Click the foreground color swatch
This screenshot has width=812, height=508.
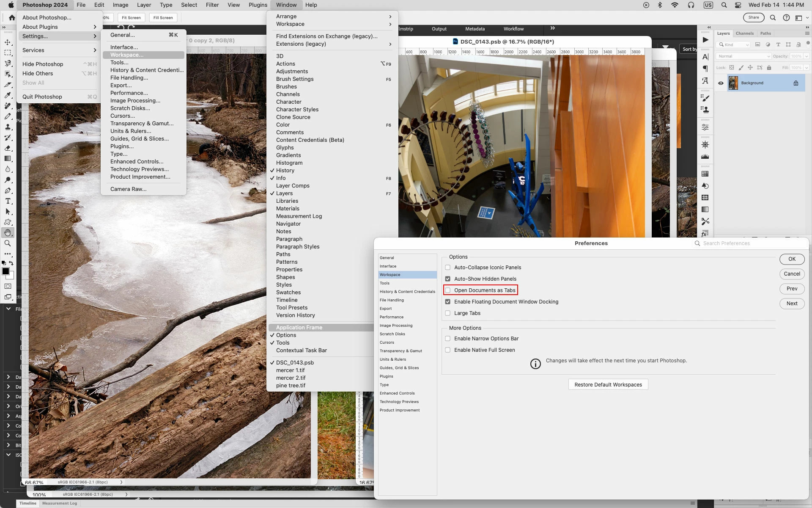(x=5, y=271)
